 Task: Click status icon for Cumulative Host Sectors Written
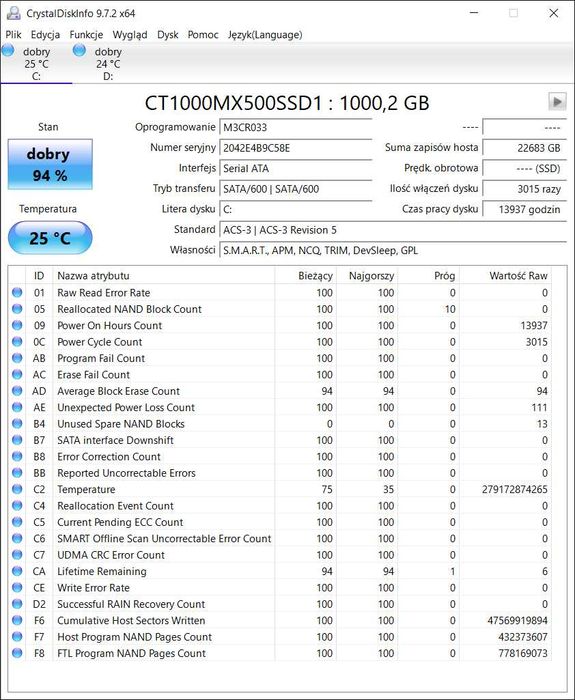(x=17, y=620)
